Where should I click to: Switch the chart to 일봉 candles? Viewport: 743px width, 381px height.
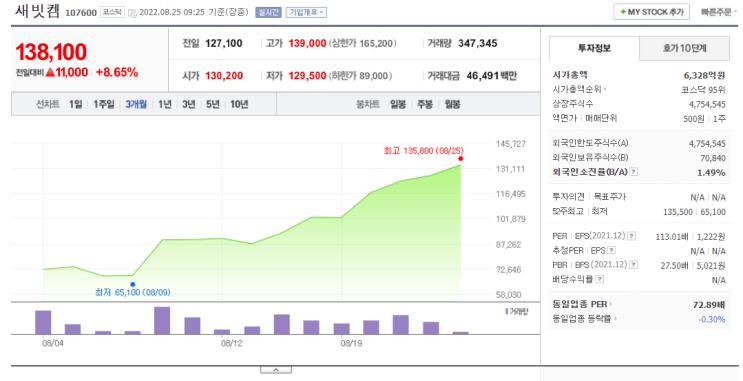[398, 104]
